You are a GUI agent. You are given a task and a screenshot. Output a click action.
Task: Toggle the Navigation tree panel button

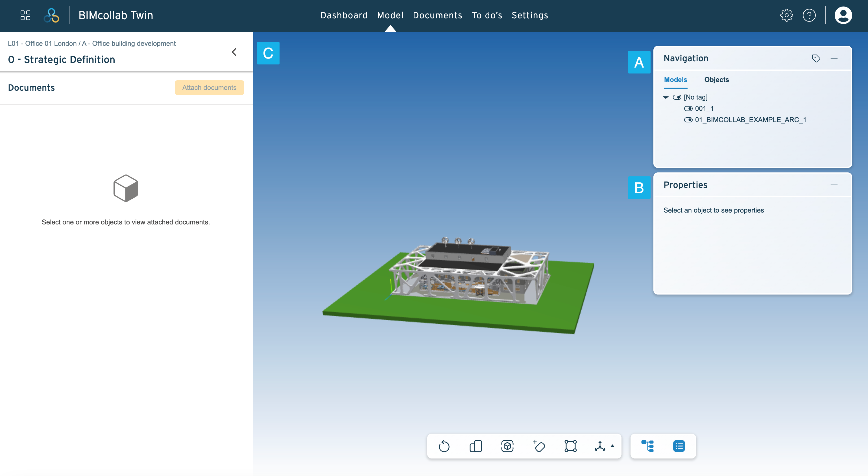click(647, 446)
